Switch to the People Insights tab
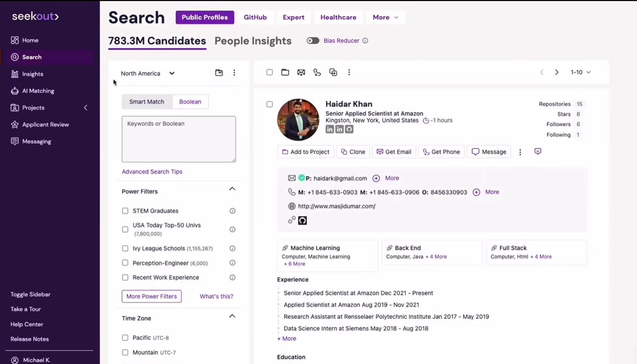Viewport: 637px width, 364px height. click(253, 41)
